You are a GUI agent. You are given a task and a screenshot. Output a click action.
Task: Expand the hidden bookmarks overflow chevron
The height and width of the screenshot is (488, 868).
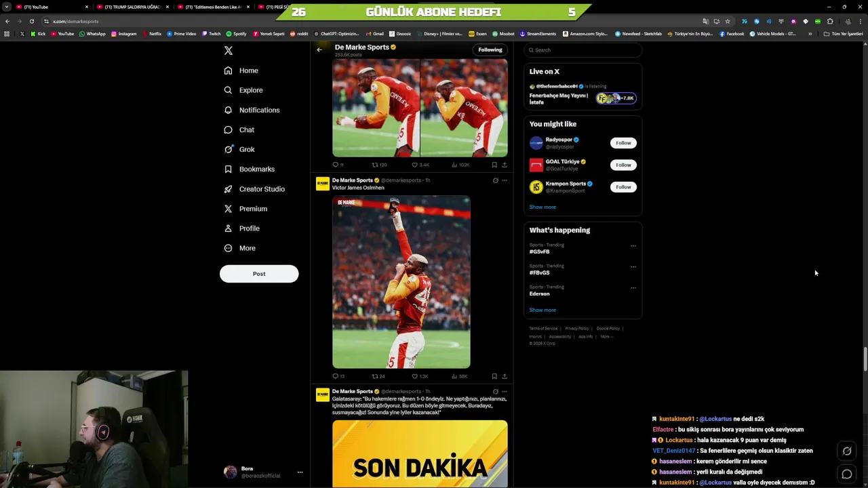(810, 33)
